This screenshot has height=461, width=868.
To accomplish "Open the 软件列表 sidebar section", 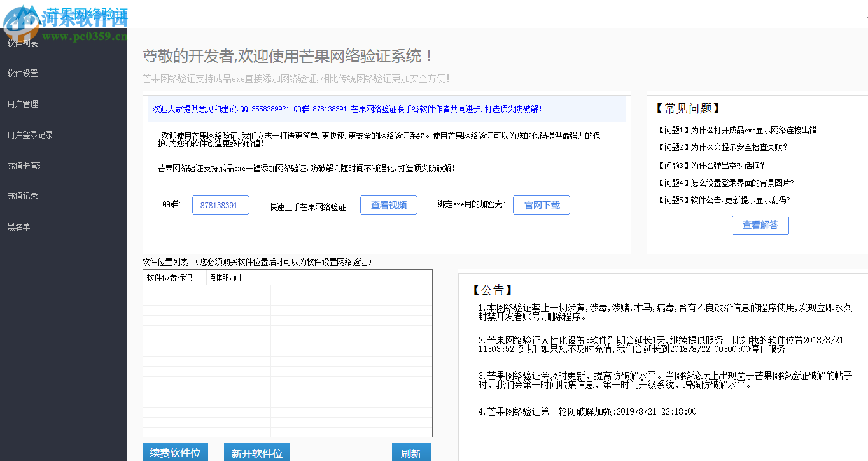I will (22, 43).
